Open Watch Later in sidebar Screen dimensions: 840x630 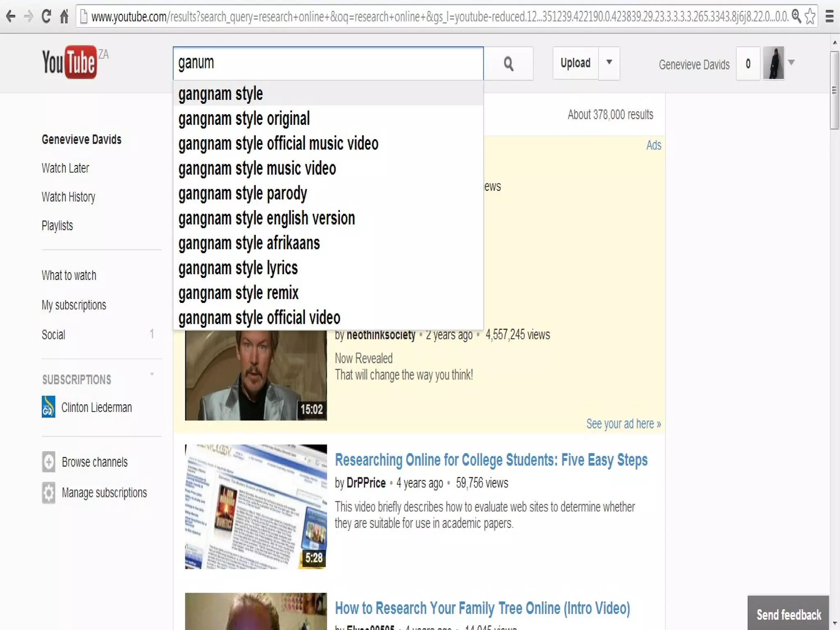65,168
